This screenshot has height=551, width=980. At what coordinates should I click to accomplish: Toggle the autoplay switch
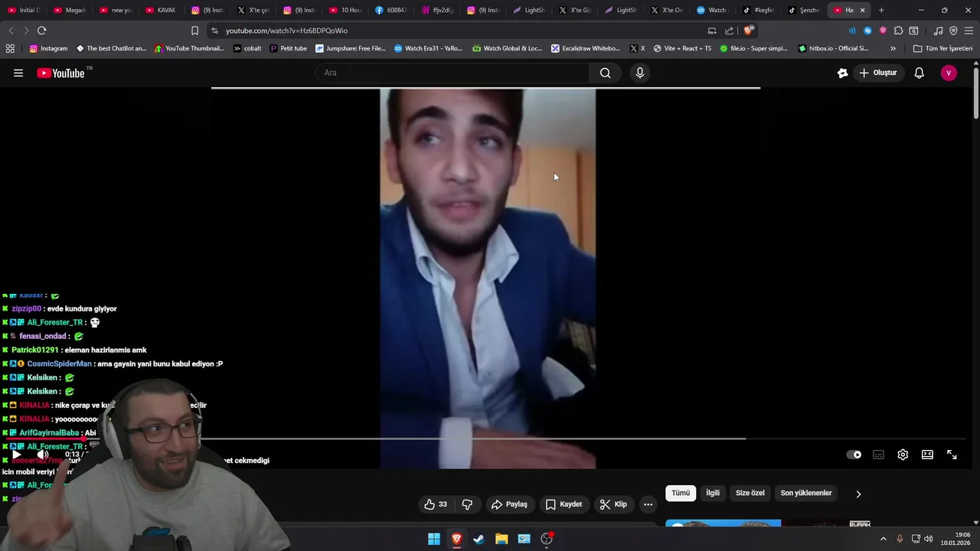[854, 455]
